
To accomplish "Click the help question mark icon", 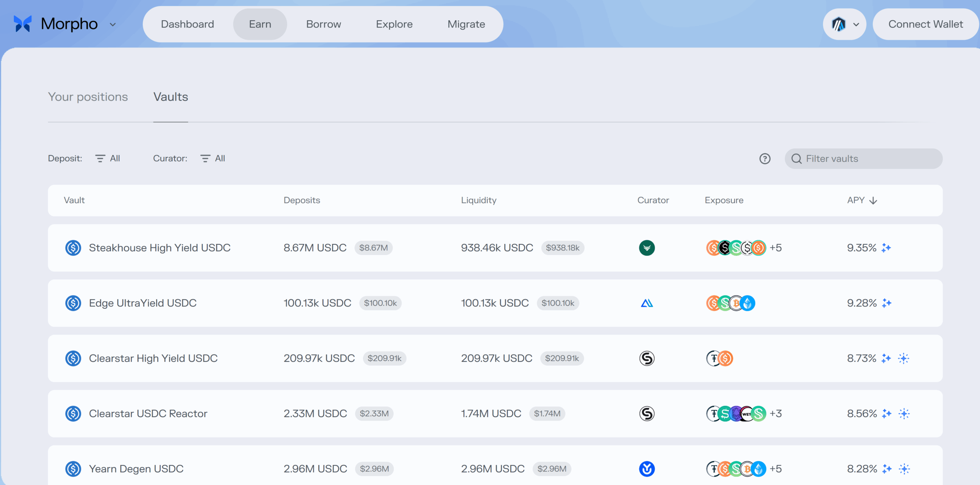I will (764, 159).
